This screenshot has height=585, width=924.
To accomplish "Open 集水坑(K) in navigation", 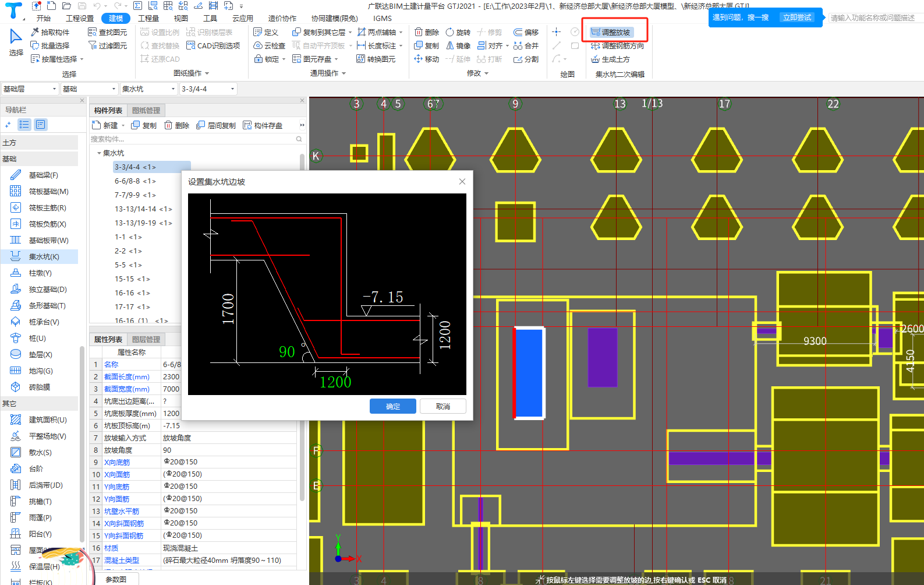I will click(38, 256).
